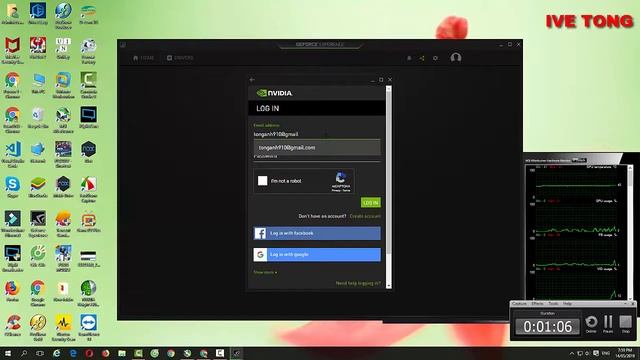Open GeForce Experience settings gear
640x360 pixels.
click(435, 58)
